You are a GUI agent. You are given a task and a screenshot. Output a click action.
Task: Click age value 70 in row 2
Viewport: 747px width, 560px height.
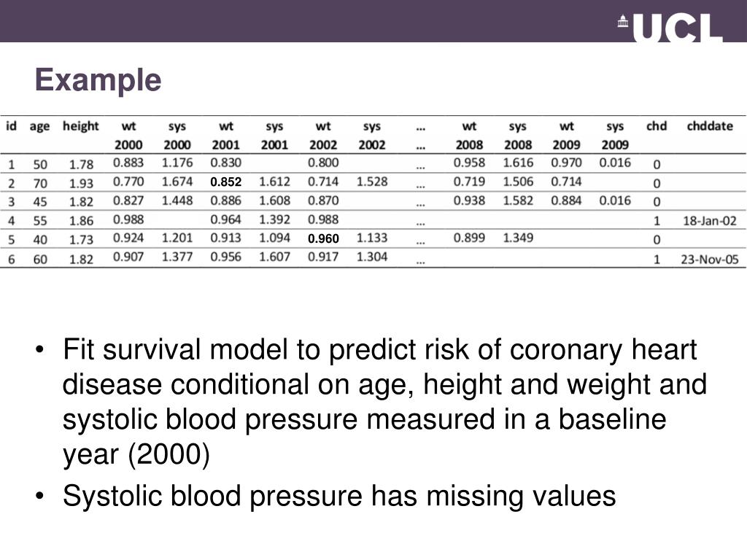(x=40, y=183)
